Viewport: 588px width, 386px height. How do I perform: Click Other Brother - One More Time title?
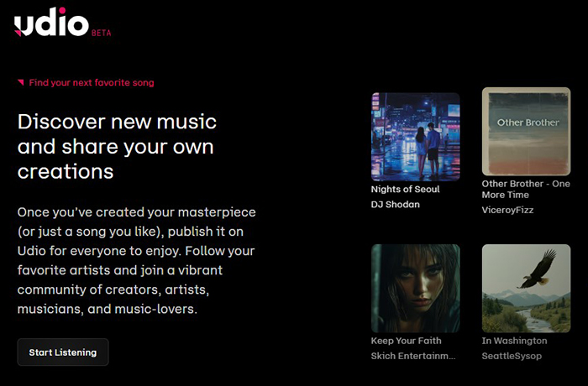coord(526,190)
